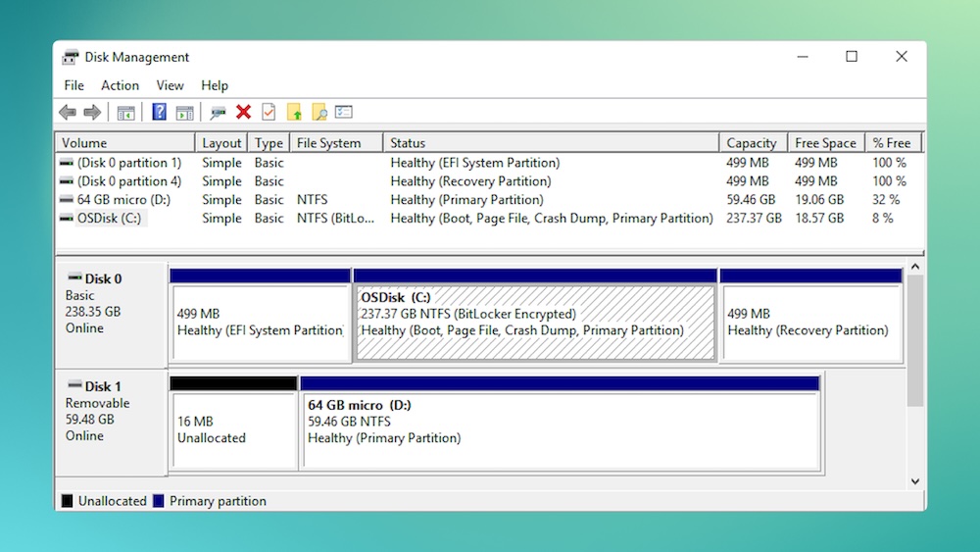Open the View menu

170,85
